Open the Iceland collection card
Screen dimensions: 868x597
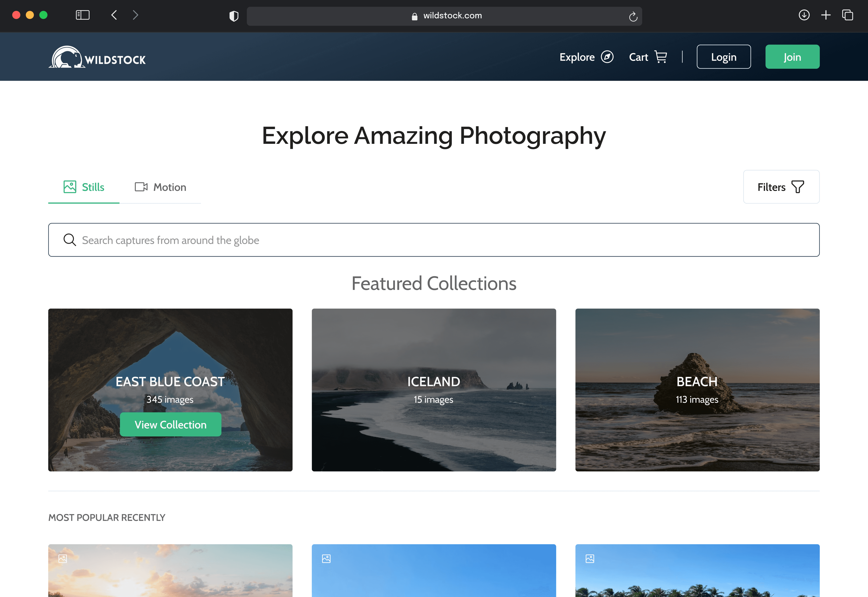(x=434, y=390)
